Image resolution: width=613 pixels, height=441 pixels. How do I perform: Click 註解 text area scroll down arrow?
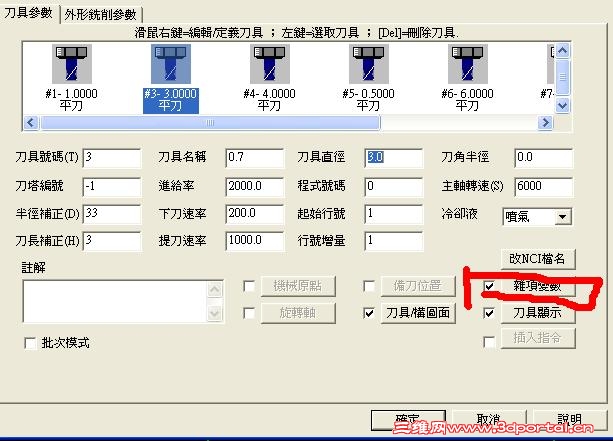tap(215, 313)
